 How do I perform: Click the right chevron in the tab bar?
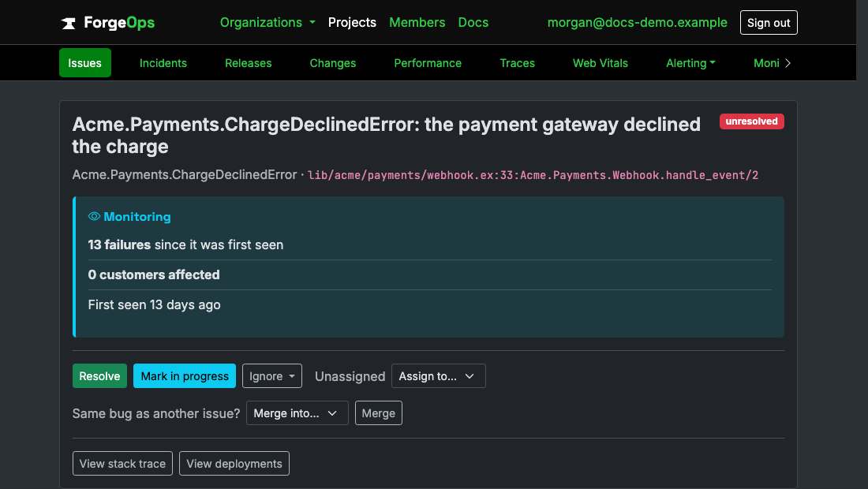788,63
